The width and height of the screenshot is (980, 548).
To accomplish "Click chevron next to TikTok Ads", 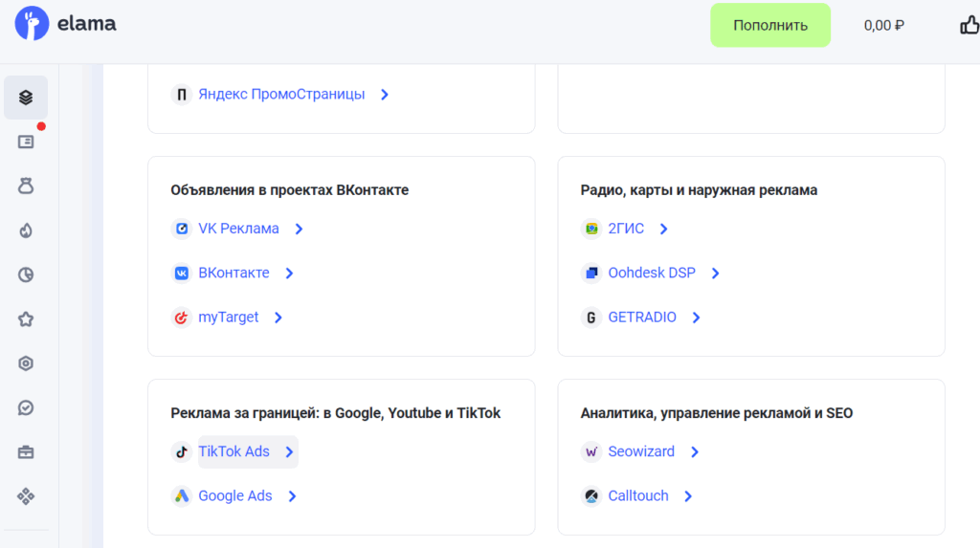I will 289,451.
